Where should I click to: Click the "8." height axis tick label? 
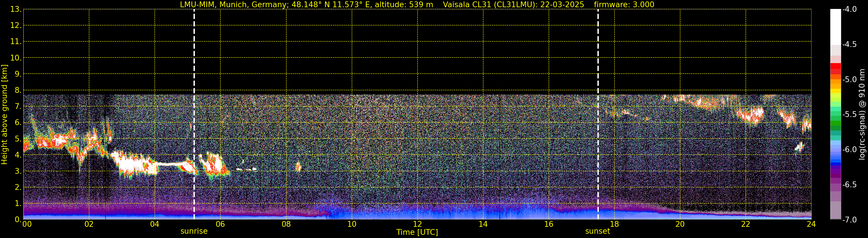click(x=18, y=90)
